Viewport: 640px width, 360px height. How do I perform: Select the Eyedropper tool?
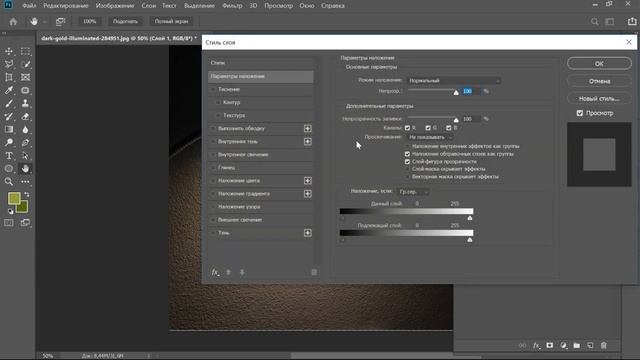point(9,90)
